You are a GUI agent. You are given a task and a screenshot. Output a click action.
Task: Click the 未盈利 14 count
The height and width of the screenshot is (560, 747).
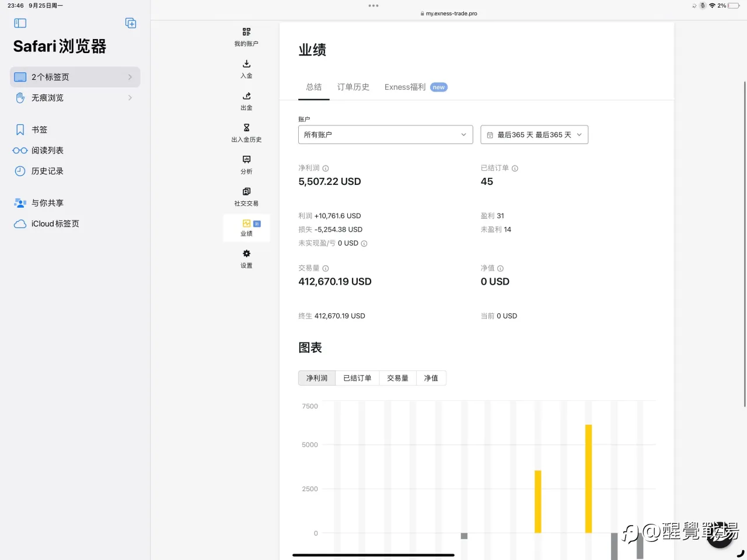coord(496,229)
